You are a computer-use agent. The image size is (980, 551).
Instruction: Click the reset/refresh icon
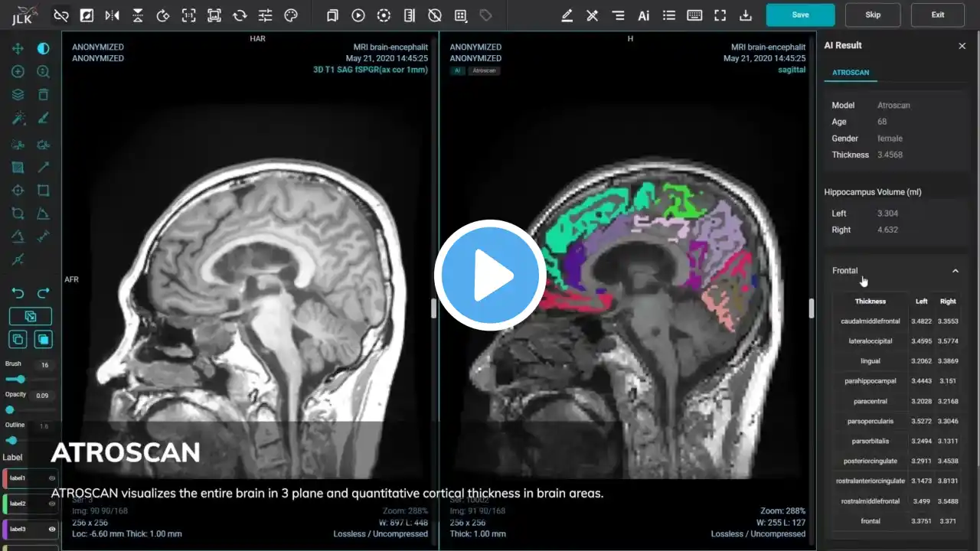[240, 15]
